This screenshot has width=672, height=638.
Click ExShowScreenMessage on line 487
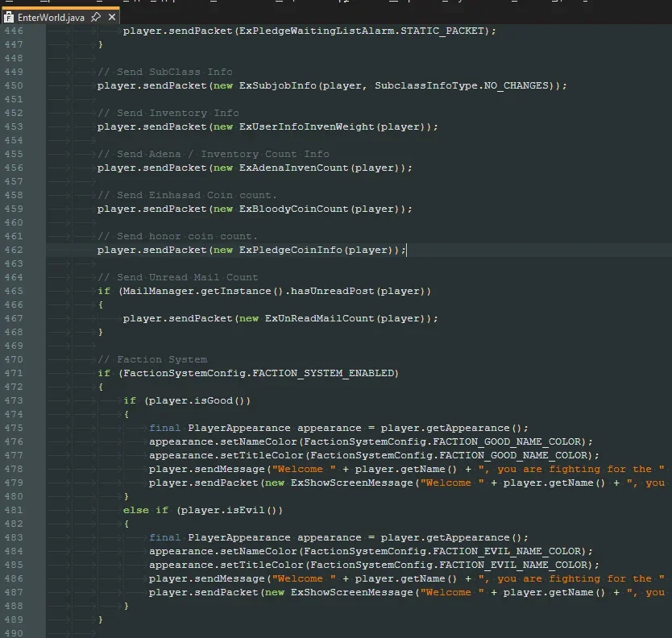[x=351, y=593]
